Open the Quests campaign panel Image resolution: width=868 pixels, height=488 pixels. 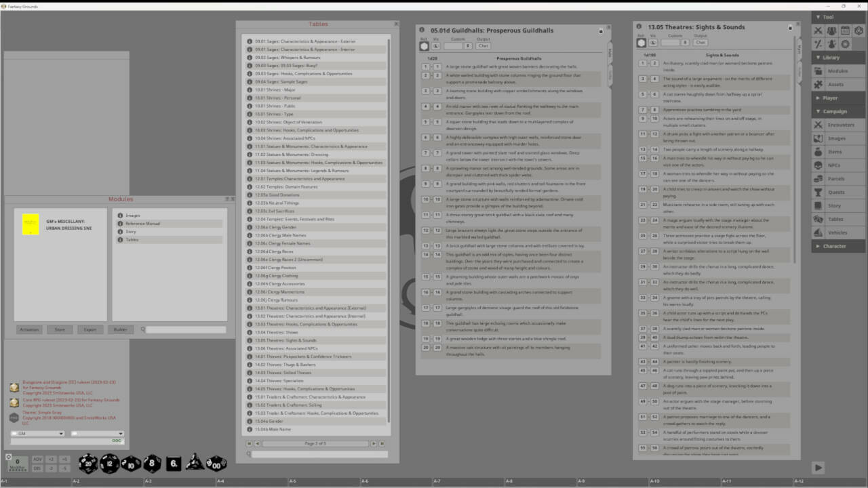(x=838, y=192)
